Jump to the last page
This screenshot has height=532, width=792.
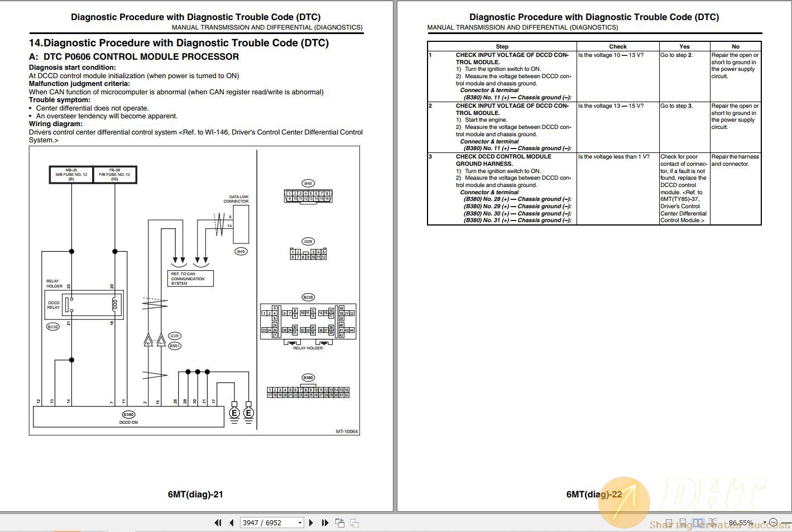coord(325,523)
